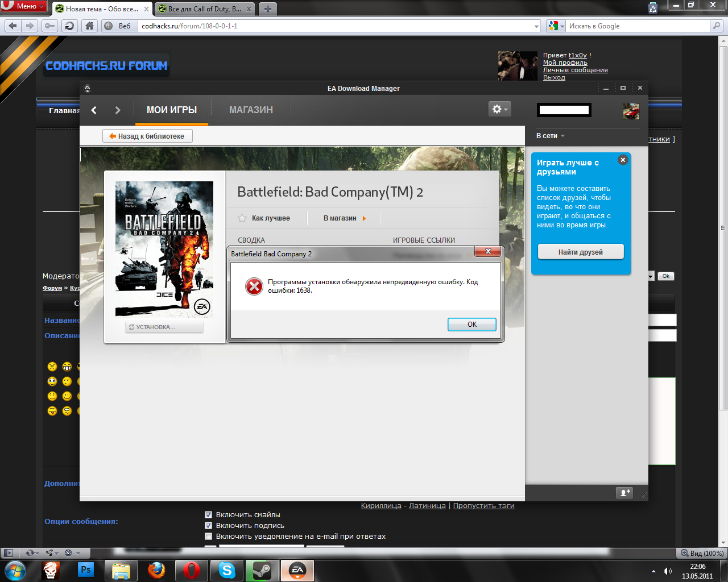Open a new Opera tab
Viewport: 728px width, 582px height.
(267, 9)
